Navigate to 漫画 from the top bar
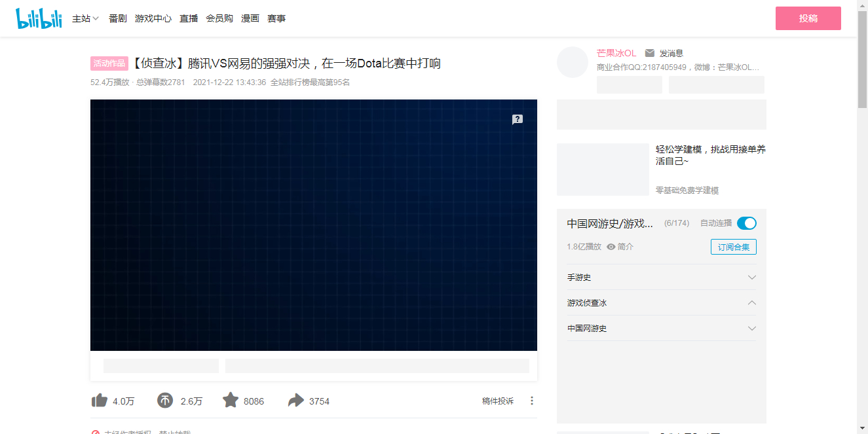The image size is (868, 434). 250,18
